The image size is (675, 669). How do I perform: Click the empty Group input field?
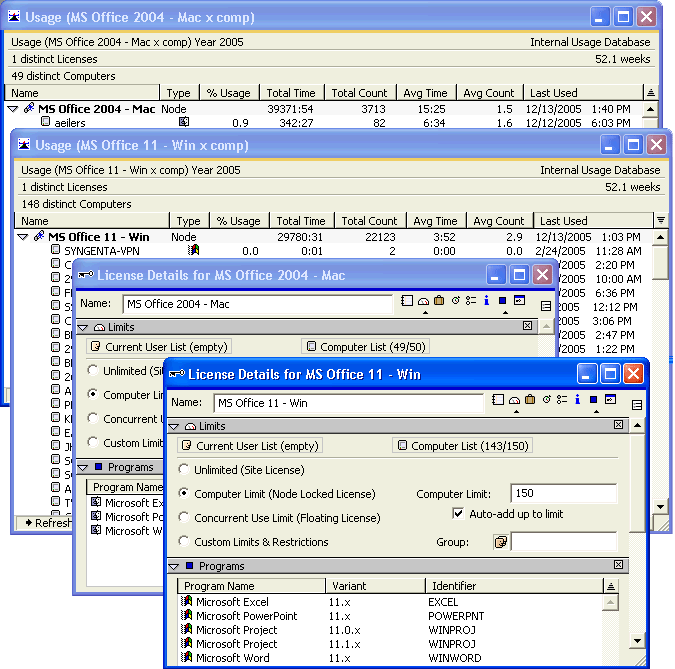coord(564,542)
